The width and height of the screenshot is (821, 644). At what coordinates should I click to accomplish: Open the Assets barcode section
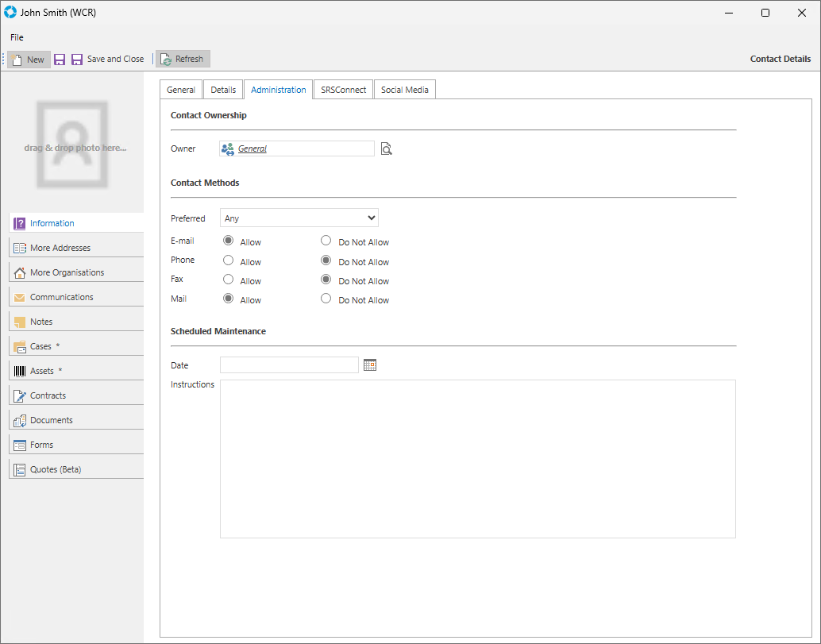[42, 371]
